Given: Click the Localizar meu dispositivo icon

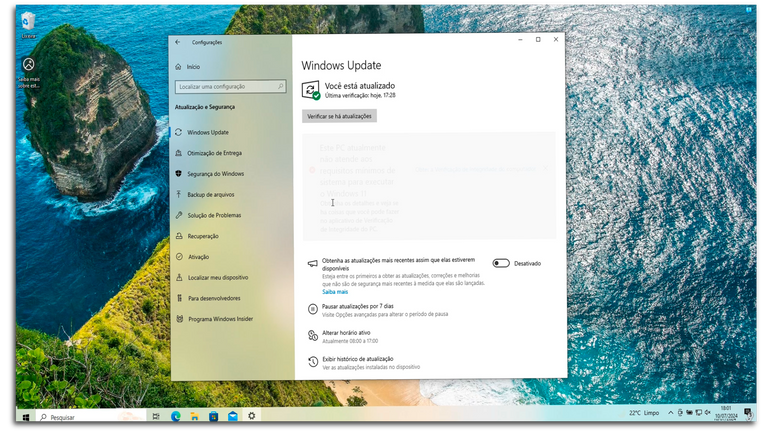Looking at the screenshot, I should pyautogui.click(x=179, y=277).
